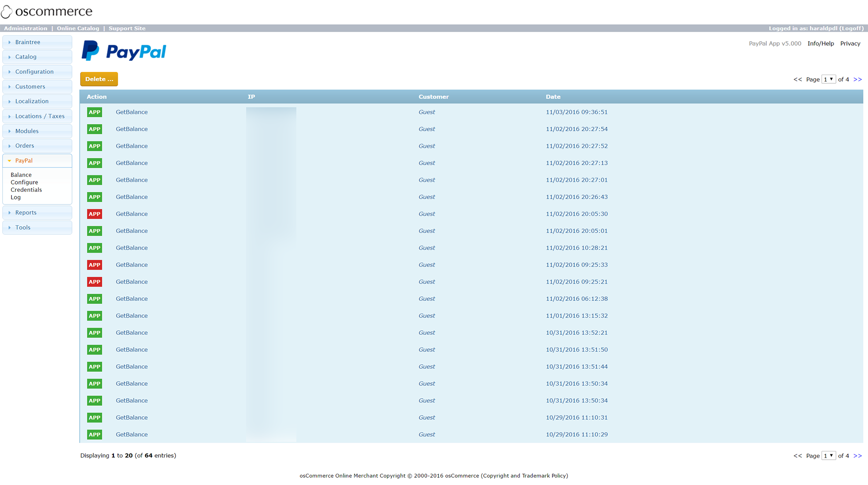
Task: Expand the Localization sidebar section
Action: (x=37, y=101)
